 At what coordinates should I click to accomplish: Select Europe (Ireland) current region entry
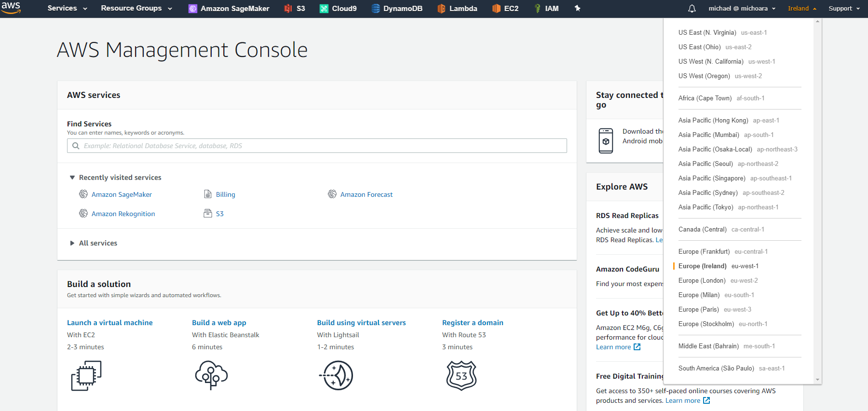click(718, 266)
